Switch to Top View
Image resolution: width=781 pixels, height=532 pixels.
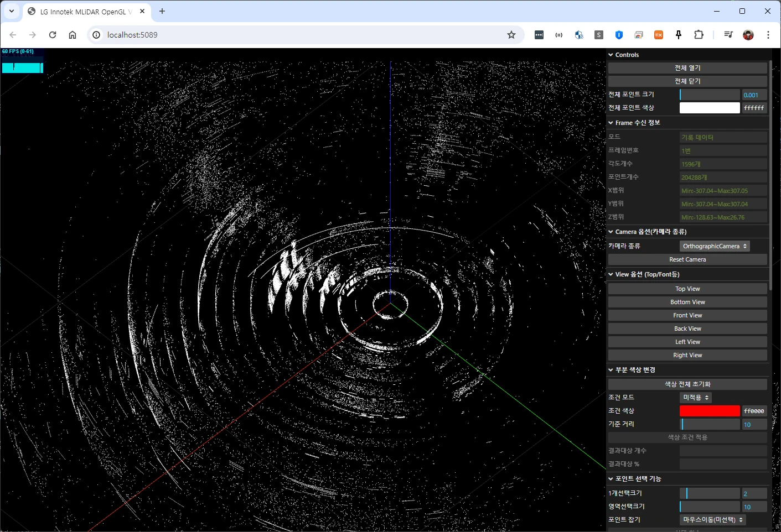tap(687, 289)
